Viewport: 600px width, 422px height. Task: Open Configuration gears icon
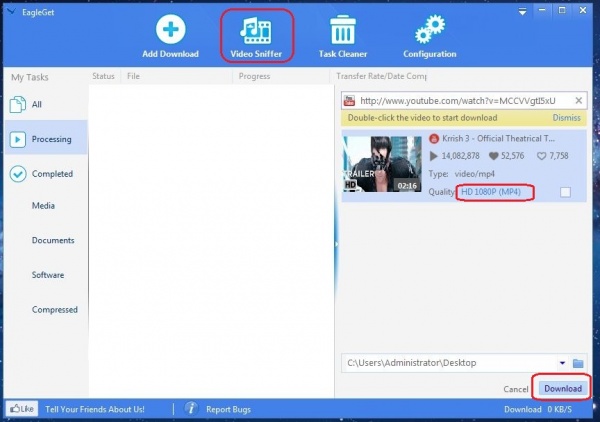coord(430,29)
